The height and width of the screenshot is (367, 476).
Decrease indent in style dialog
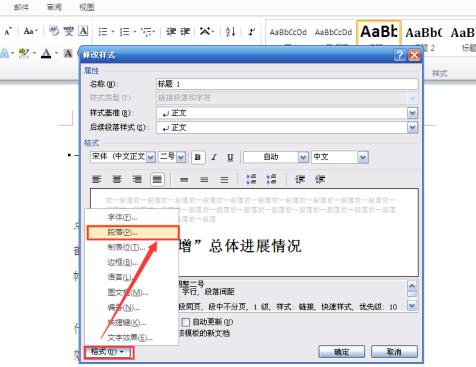point(300,179)
